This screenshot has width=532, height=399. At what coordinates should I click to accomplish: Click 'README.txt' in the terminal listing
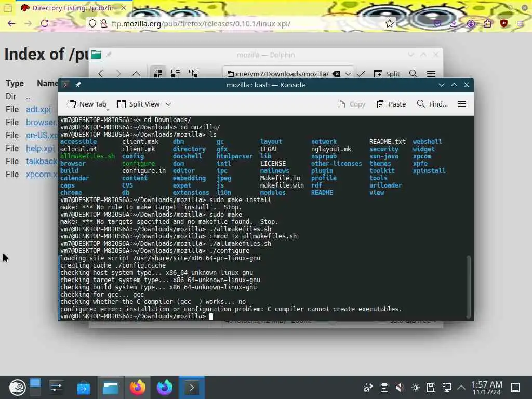pos(388,141)
